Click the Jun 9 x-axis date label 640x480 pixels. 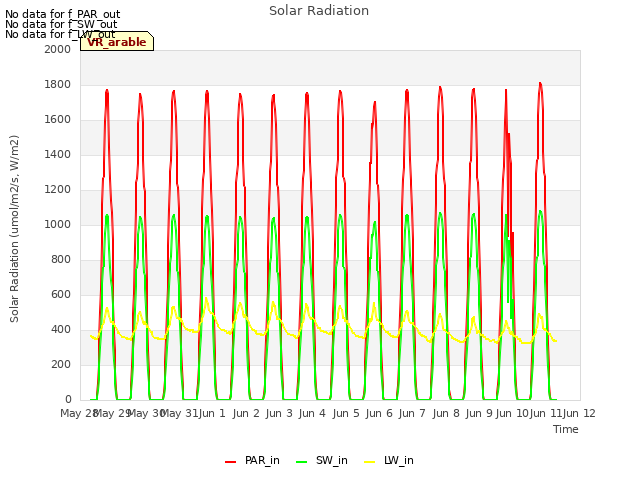point(479,413)
